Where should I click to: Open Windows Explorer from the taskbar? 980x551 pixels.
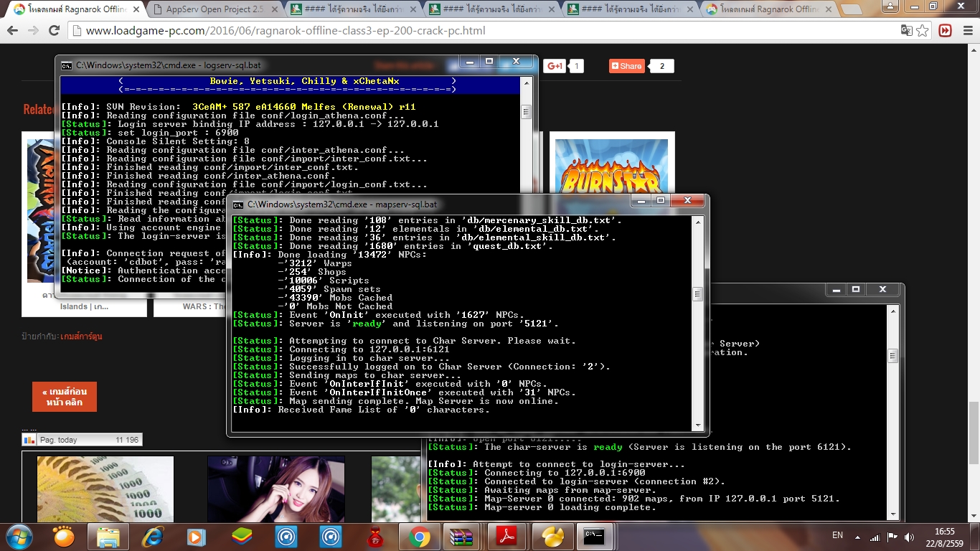(108, 537)
